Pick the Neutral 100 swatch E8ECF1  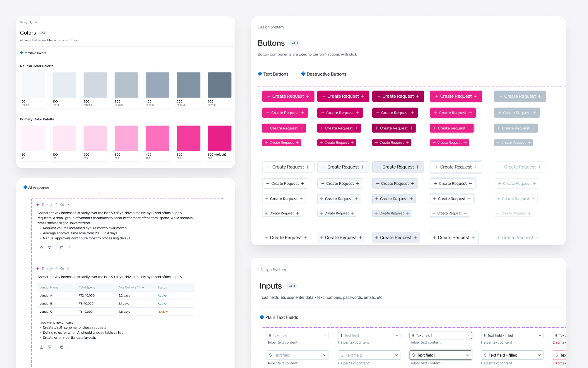[x=64, y=85]
